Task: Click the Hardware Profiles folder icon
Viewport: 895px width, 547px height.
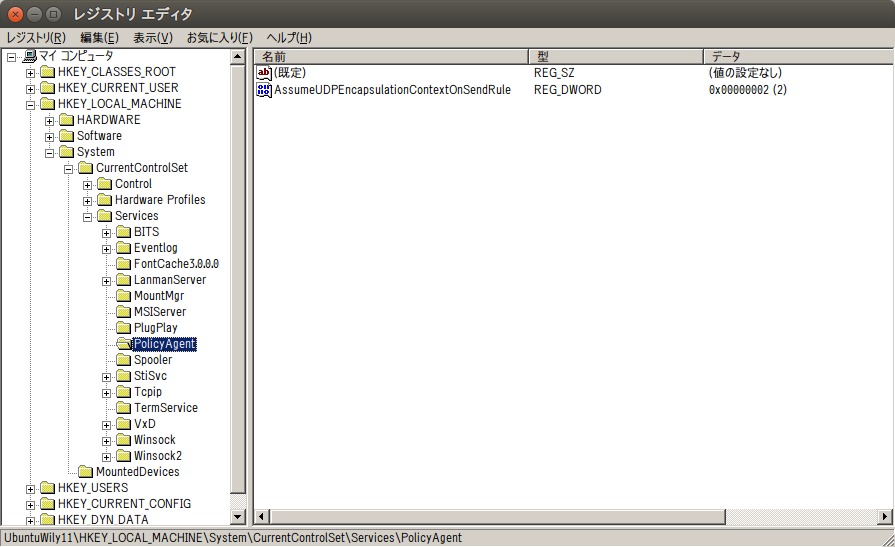Action: pyautogui.click(x=104, y=200)
